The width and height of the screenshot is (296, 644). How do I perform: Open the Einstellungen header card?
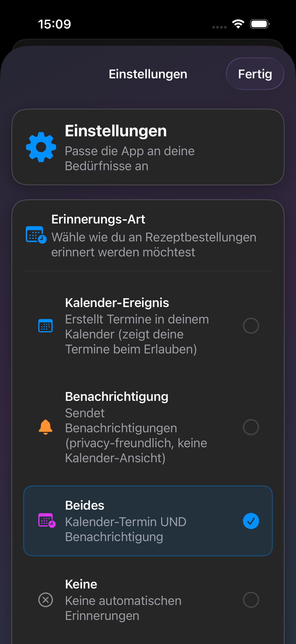[148, 146]
